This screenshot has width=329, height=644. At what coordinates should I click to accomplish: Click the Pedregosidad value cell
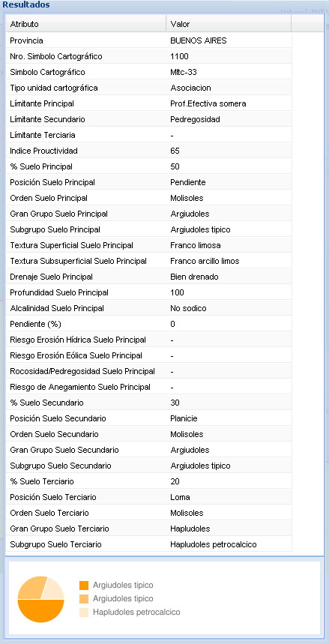(195, 119)
